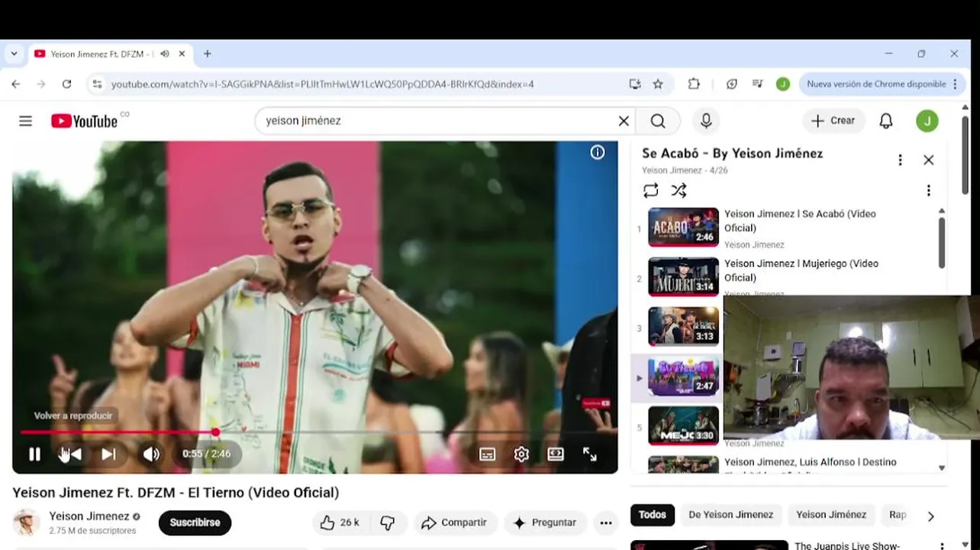This screenshot has height=550, width=980.
Task: Toggle playlist shuffle
Action: [679, 190]
